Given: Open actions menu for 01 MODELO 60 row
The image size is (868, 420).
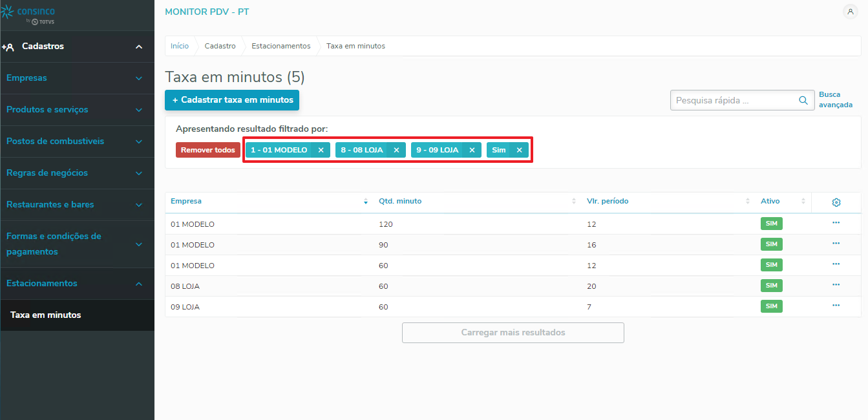Looking at the screenshot, I should (836, 264).
